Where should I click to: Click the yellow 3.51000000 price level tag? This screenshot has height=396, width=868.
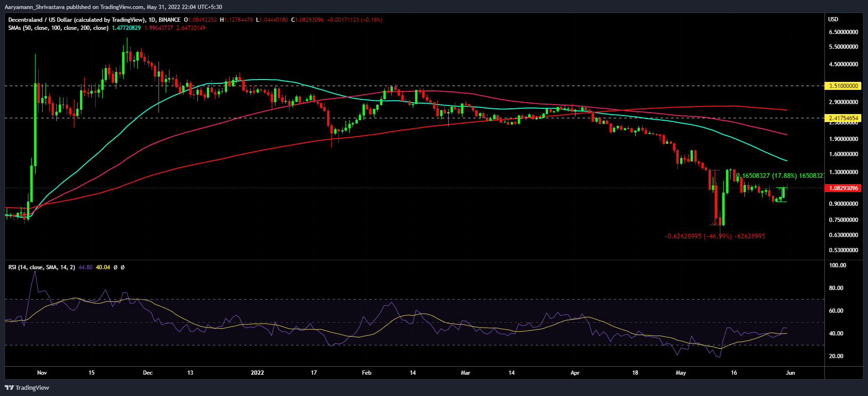point(843,86)
